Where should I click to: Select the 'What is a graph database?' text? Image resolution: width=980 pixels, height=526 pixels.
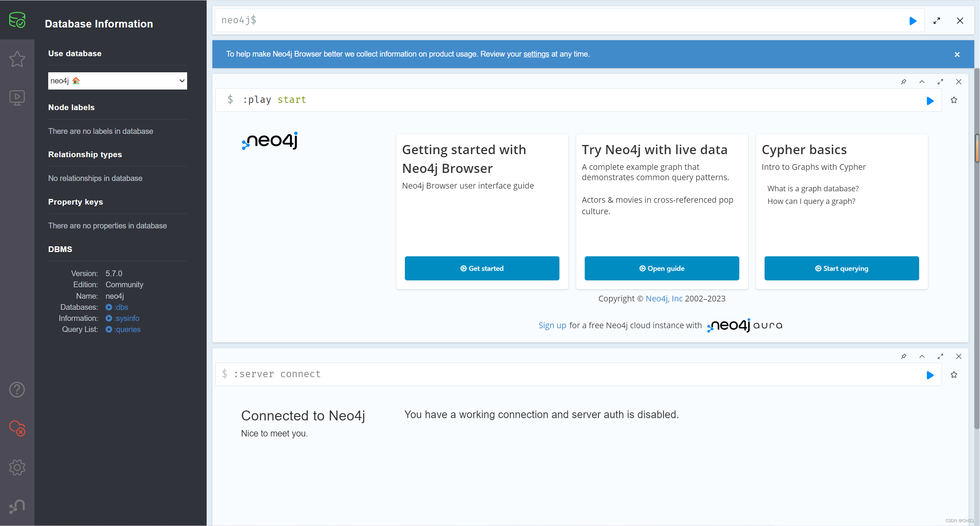[813, 189]
